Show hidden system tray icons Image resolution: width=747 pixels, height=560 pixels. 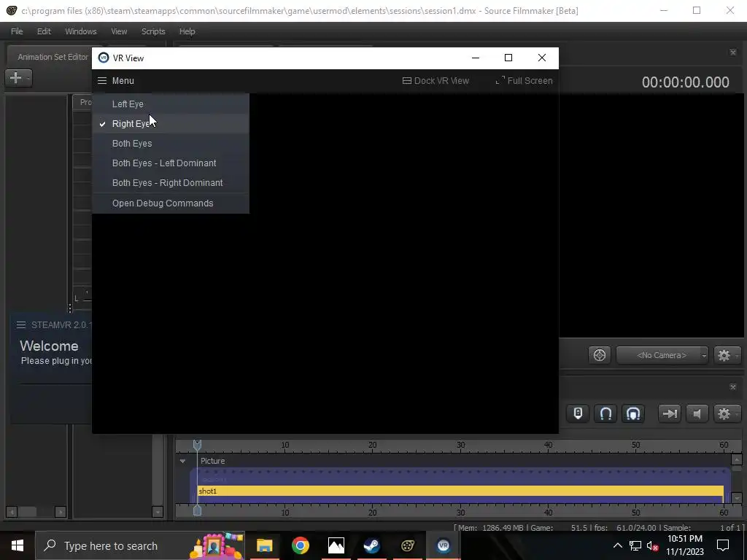click(x=617, y=545)
